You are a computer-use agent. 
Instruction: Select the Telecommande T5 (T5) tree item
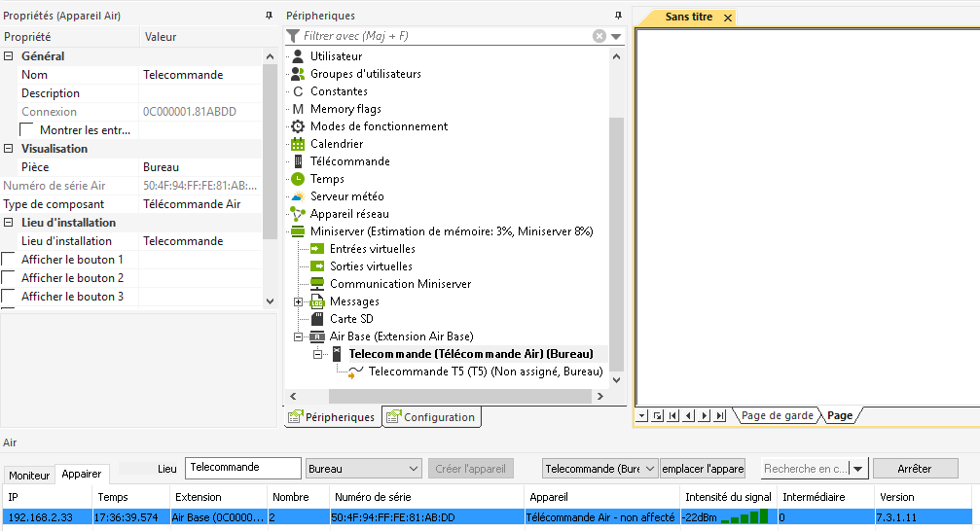click(x=486, y=372)
